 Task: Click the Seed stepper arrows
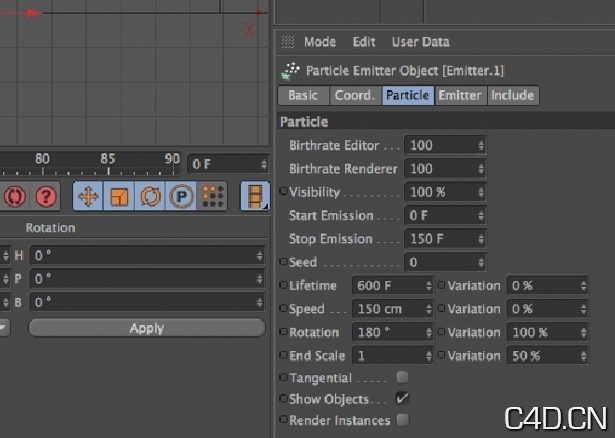[481, 262]
